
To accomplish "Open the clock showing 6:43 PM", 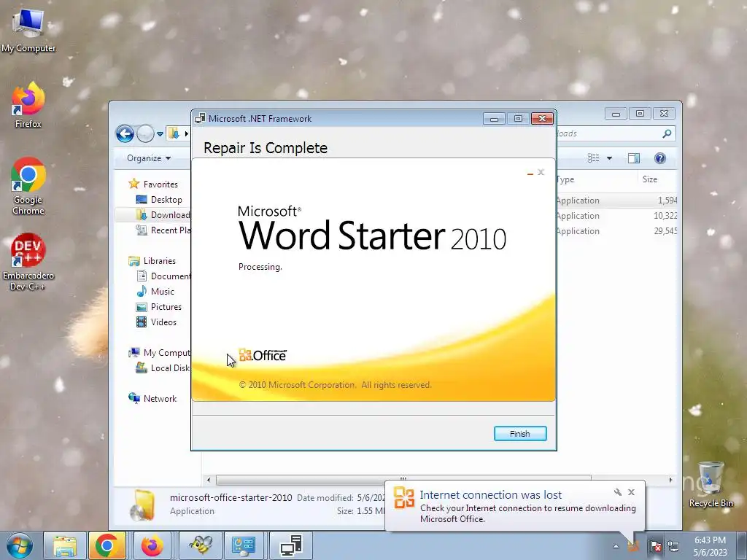I will coord(710,546).
